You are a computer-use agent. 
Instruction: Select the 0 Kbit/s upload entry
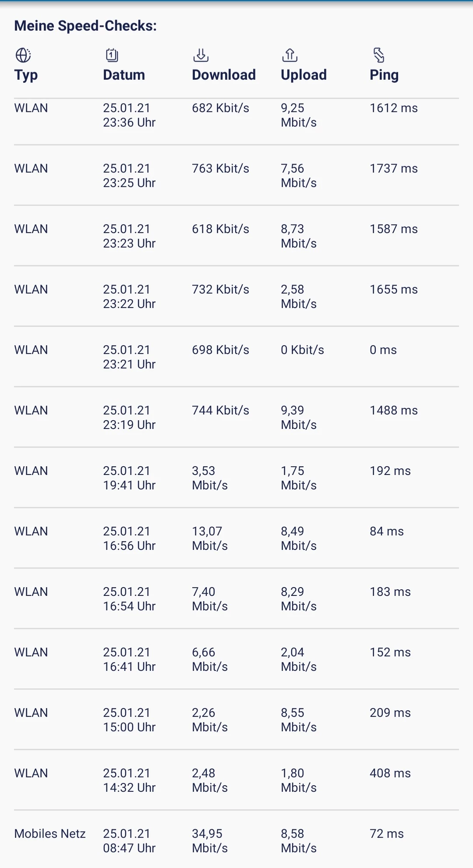303,350
